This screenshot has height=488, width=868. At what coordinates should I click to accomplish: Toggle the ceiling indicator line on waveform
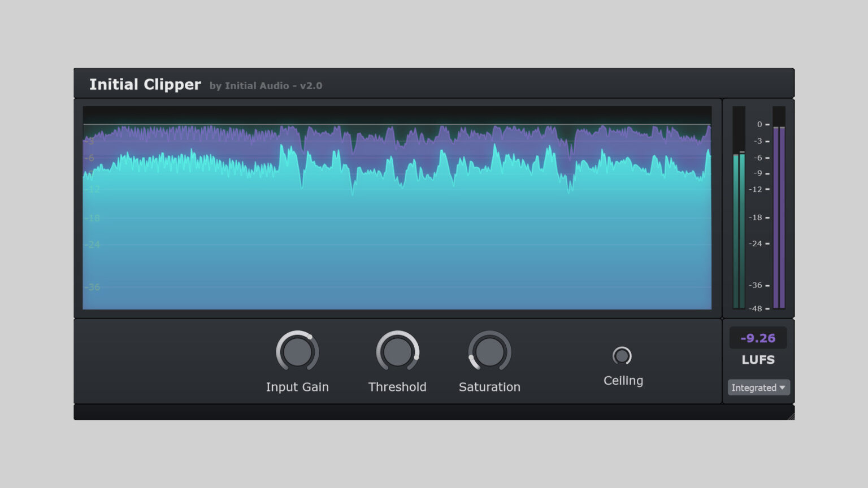(396, 123)
